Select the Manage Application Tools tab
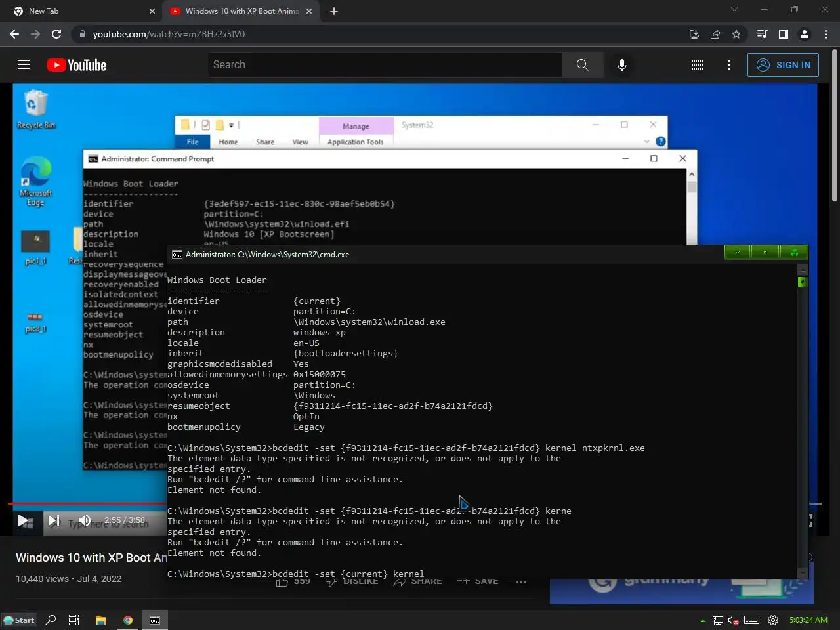The image size is (840, 630). click(x=356, y=133)
